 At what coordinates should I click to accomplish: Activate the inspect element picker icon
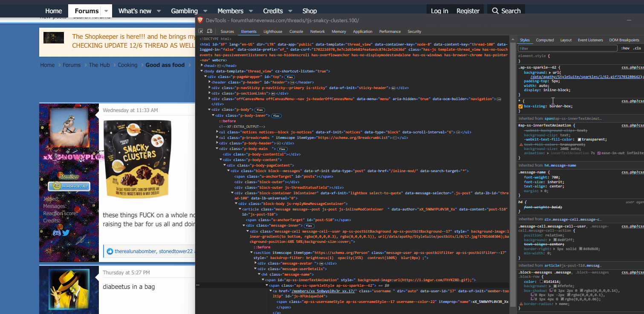pos(201,32)
